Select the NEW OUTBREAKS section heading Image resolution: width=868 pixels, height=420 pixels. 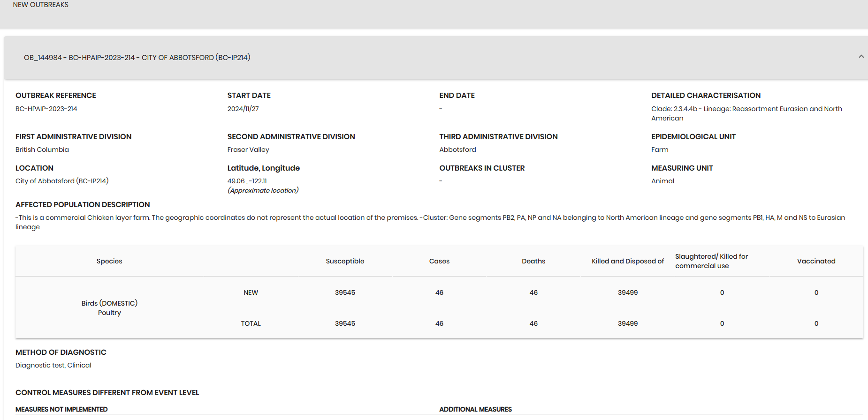tap(41, 5)
